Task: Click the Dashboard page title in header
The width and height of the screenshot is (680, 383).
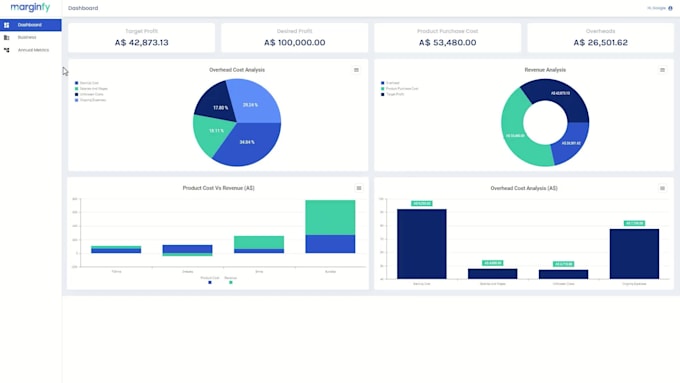Action: (x=83, y=8)
